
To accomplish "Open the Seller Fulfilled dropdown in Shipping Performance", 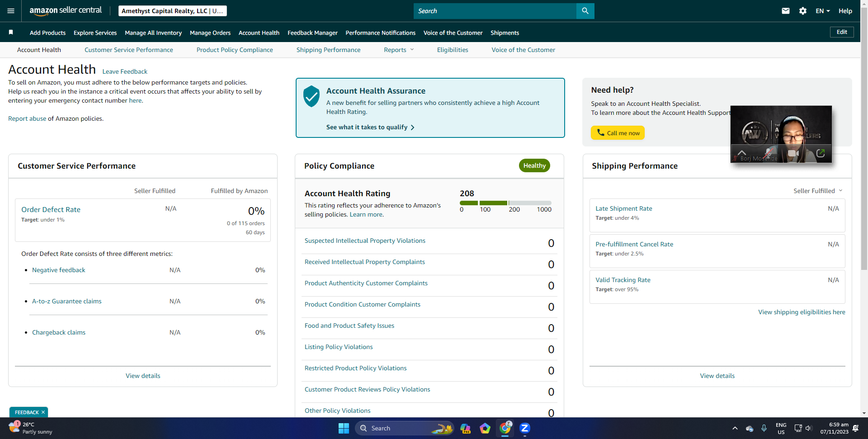I will (818, 191).
